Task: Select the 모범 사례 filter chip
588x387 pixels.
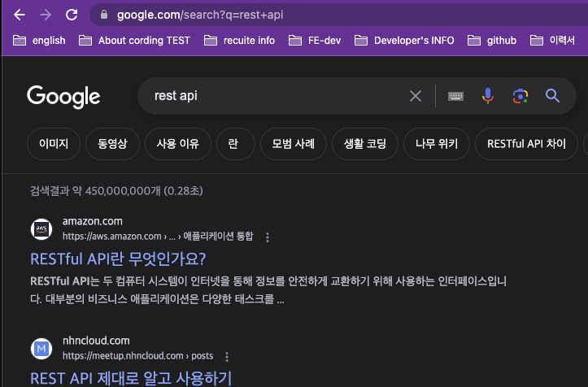Action: click(x=294, y=144)
